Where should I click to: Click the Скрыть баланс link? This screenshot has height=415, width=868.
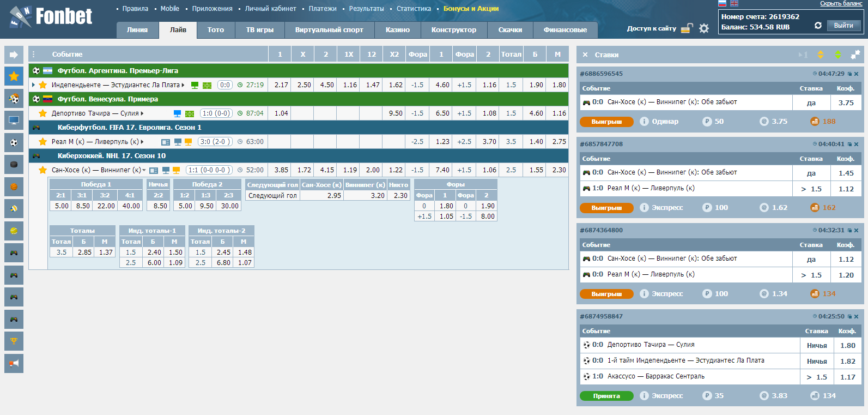coord(841,4)
